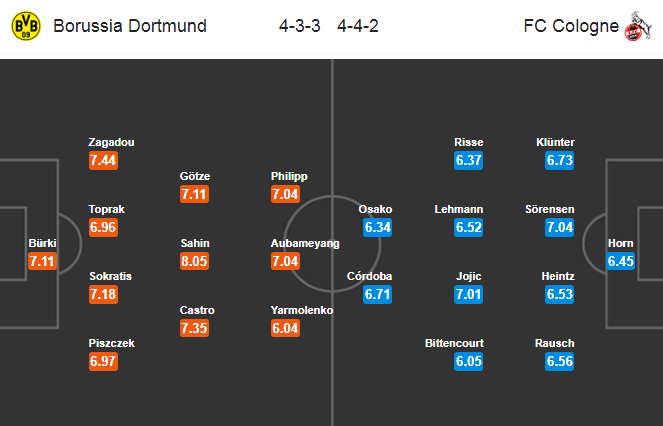Viewport: 663px width, 426px height.
Task: Select Piszczek's 6.97 rating badge
Action: tap(103, 361)
